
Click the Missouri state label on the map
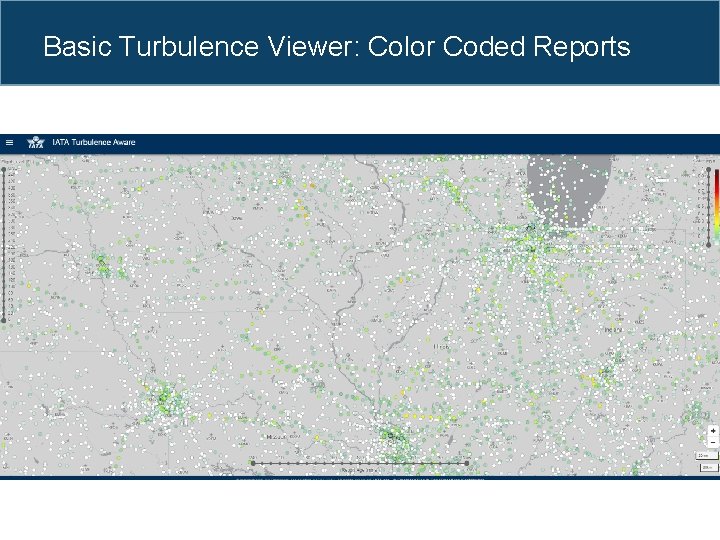tap(277, 436)
